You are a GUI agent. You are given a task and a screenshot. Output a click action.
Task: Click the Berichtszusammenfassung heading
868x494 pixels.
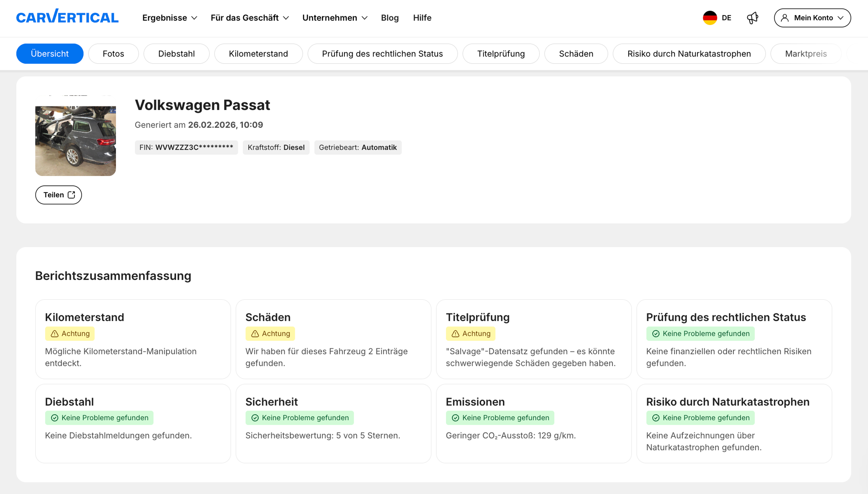(x=113, y=276)
